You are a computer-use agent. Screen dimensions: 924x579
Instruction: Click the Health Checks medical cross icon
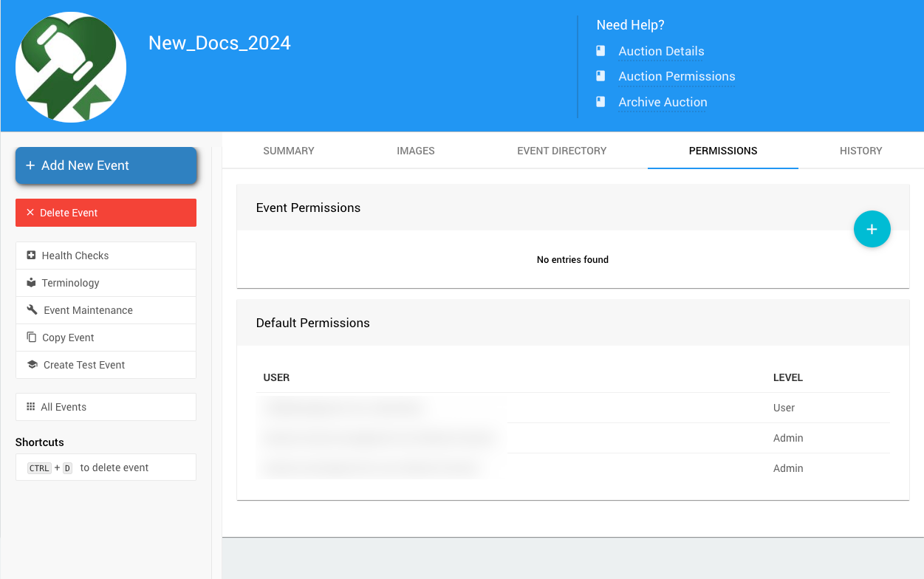tap(31, 256)
